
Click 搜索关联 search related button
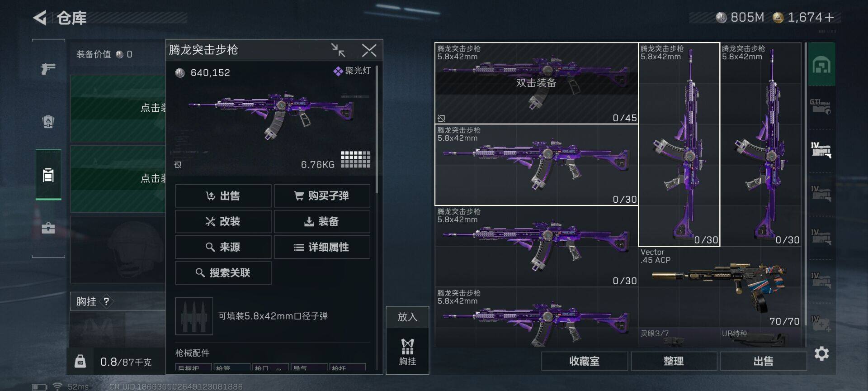pos(223,272)
